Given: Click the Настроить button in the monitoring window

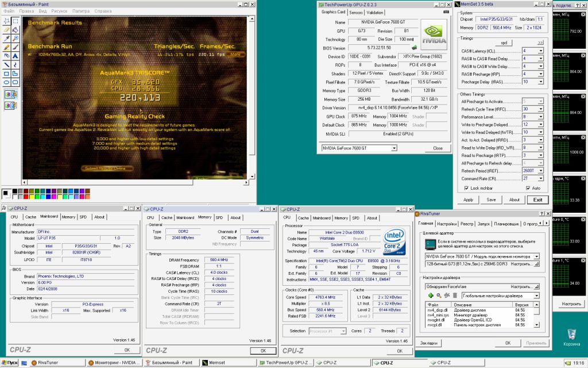Looking at the screenshot, I should pos(571,304).
